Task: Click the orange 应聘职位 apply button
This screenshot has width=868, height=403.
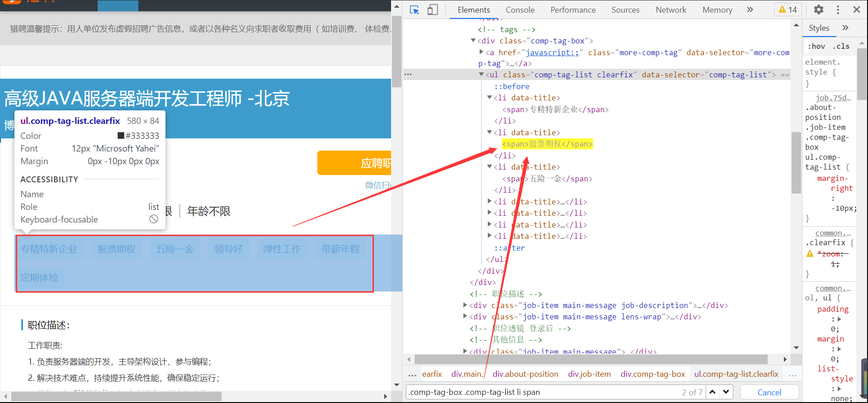Action: click(354, 163)
